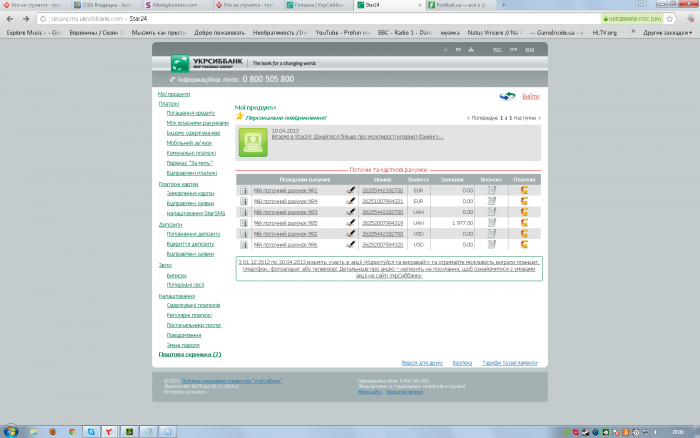Go back with the browser back arrow
Image resolution: width=700 pixels, height=438 pixels.
click(x=10, y=19)
